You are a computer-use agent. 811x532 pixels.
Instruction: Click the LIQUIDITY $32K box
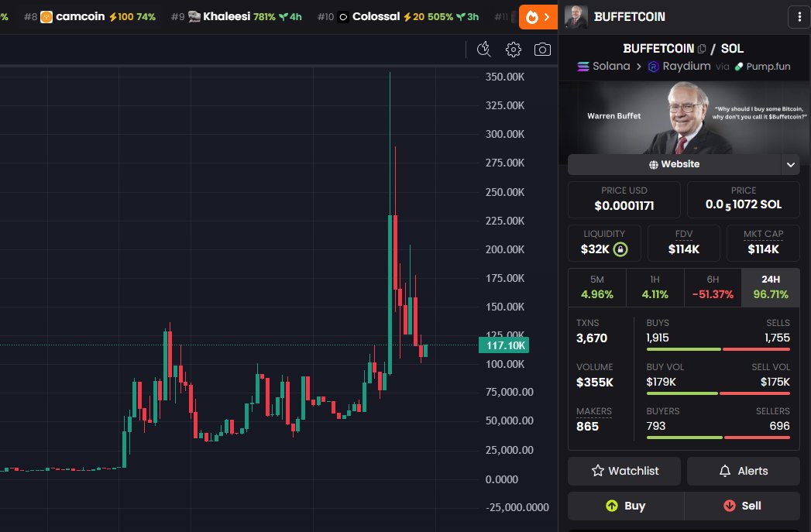pyautogui.click(x=604, y=243)
